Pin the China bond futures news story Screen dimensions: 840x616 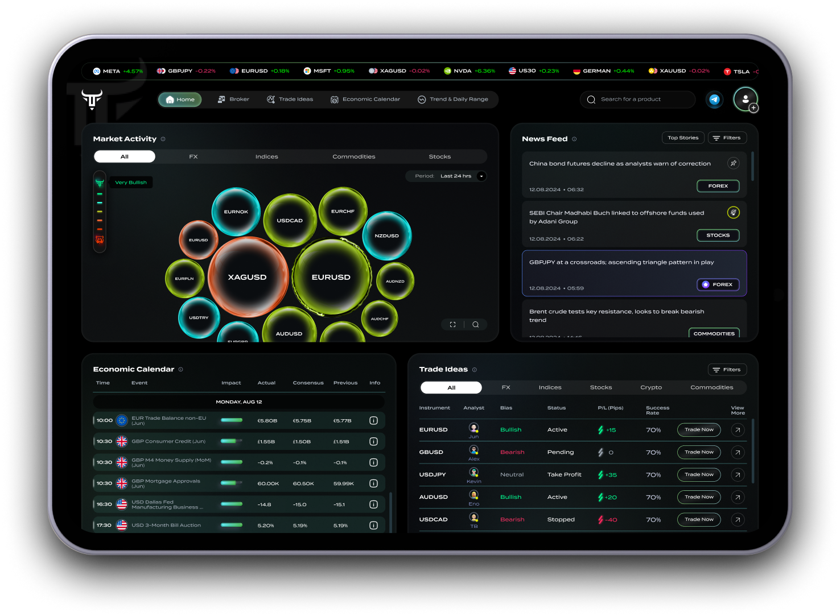point(734,163)
